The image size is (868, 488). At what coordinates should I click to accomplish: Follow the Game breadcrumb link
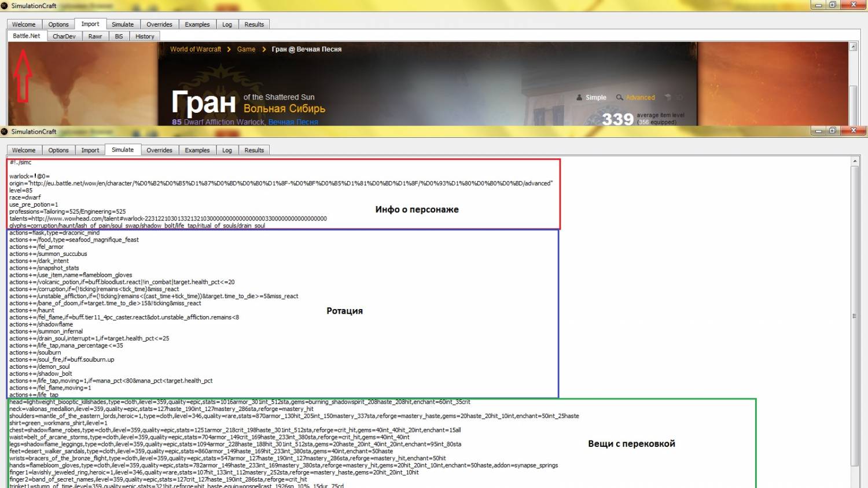pos(246,49)
